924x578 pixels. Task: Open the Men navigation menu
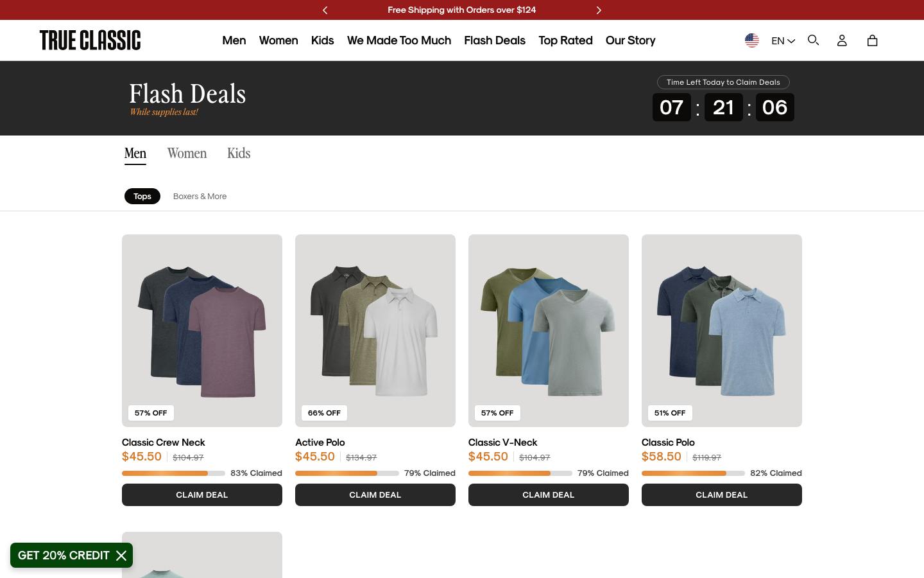tap(234, 40)
